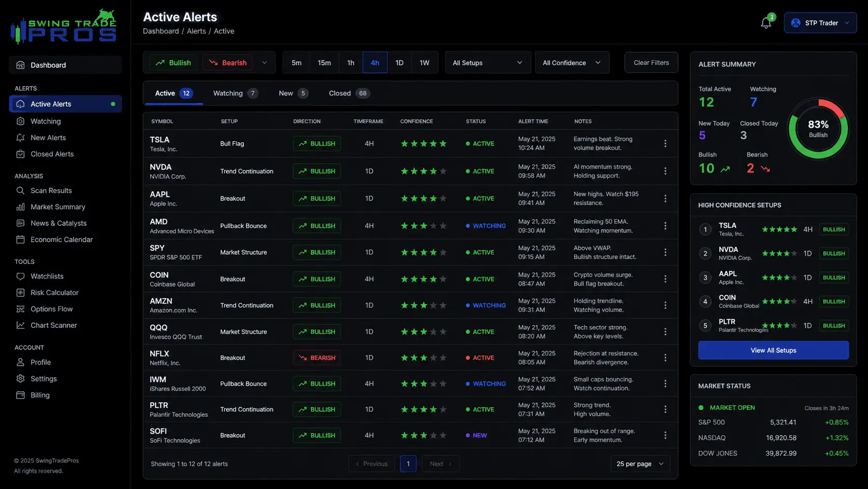The image size is (868, 489).
Task: Switch to the Watching tab
Action: pyautogui.click(x=235, y=94)
